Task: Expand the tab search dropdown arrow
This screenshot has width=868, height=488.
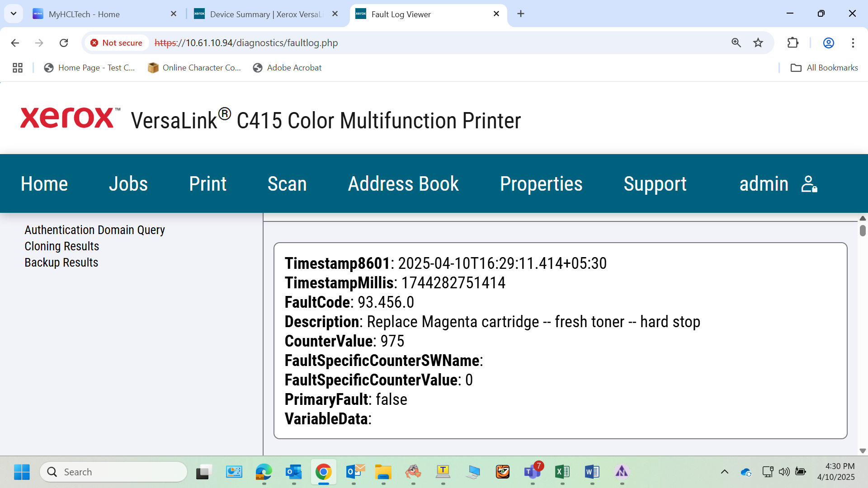Action: (x=14, y=14)
